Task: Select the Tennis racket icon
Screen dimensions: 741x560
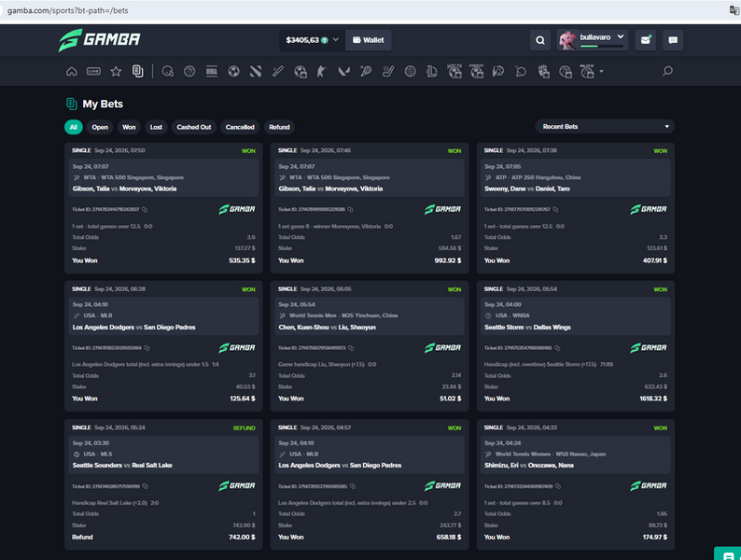Action: pos(366,71)
